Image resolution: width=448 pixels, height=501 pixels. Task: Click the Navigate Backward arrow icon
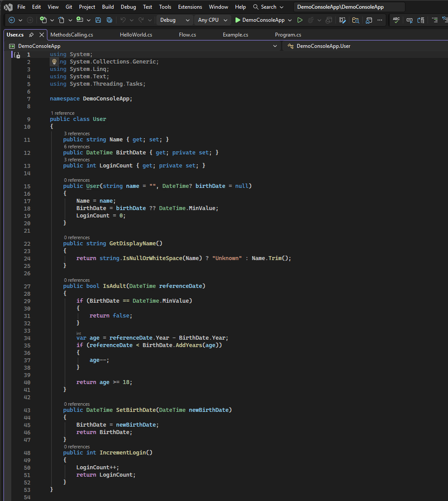(x=12, y=20)
